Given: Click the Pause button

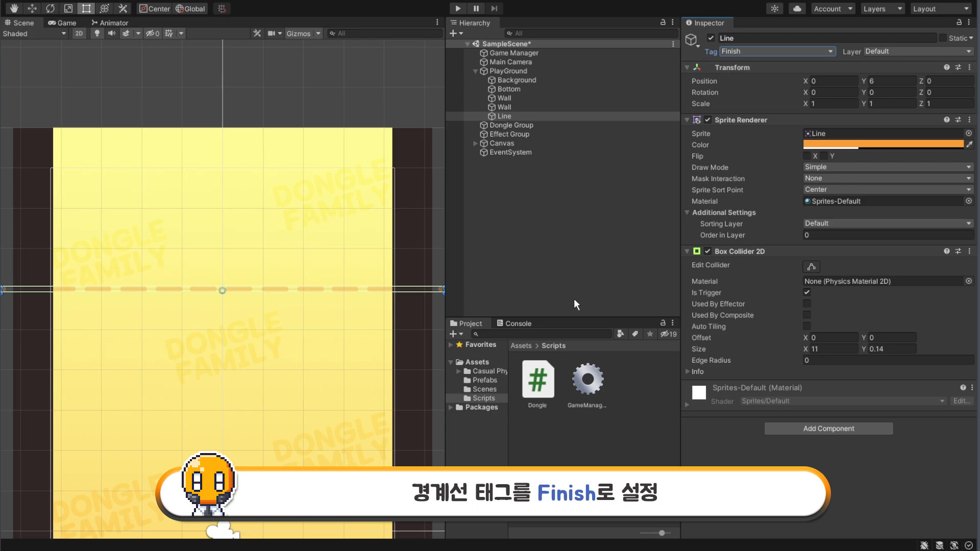Looking at the screenshot, I should [476, 9].
